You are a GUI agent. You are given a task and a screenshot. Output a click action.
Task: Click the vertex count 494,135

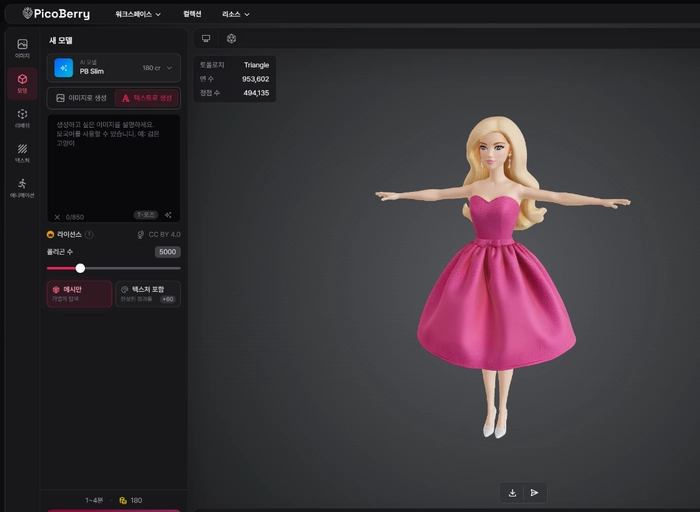[x=256, y=93]
